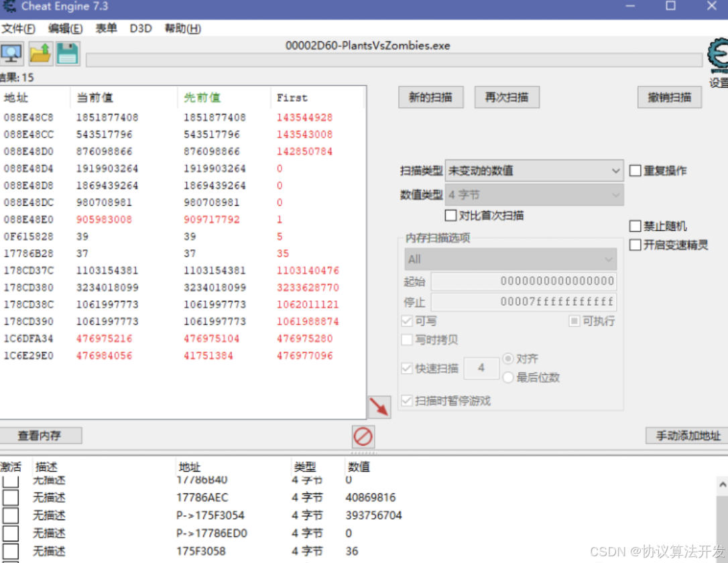Image resolution: width=728 pixels, height=563 pixels.
Task: Click the 数值 column header in address list
Action: click(359, 466)
